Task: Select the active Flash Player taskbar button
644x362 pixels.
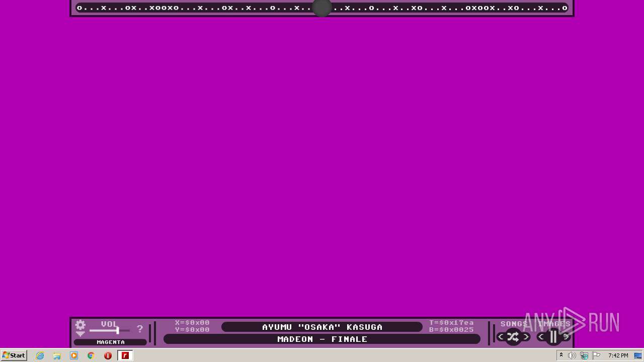Action: [x=125, y=355]
